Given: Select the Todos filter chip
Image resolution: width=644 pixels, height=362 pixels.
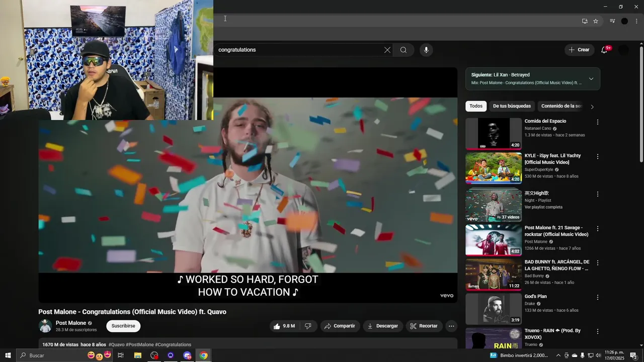Looking at the screenshot, I should (x=476, y=106).
